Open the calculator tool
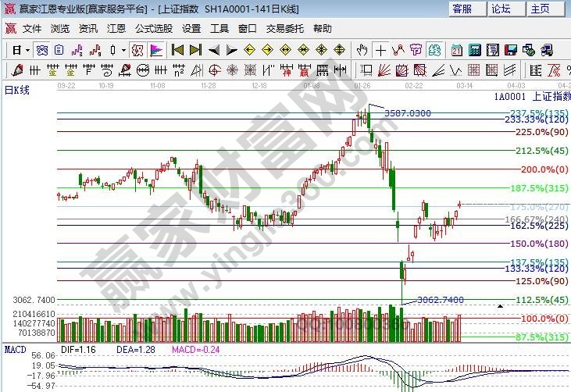This screenshot has width=571, height=392. (474, 50)
